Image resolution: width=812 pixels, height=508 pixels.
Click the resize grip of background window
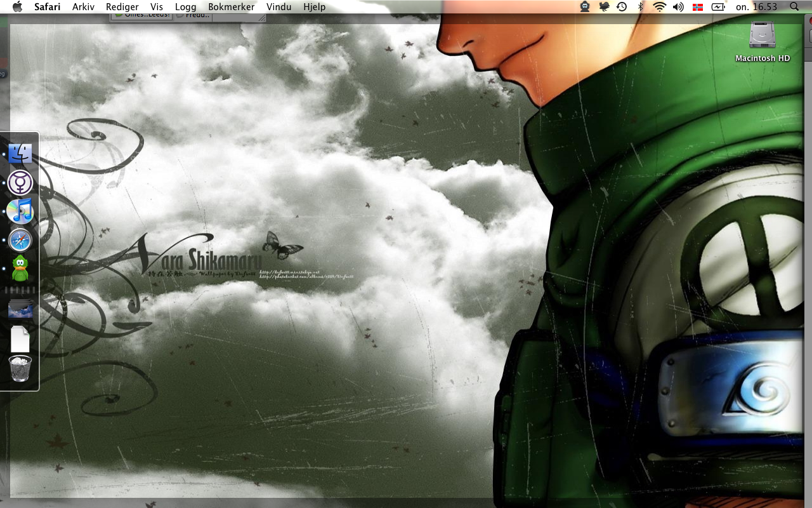[261, 18]
